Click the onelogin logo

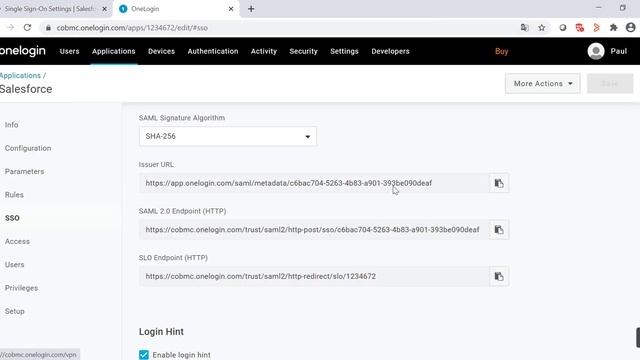click(22, 51)
